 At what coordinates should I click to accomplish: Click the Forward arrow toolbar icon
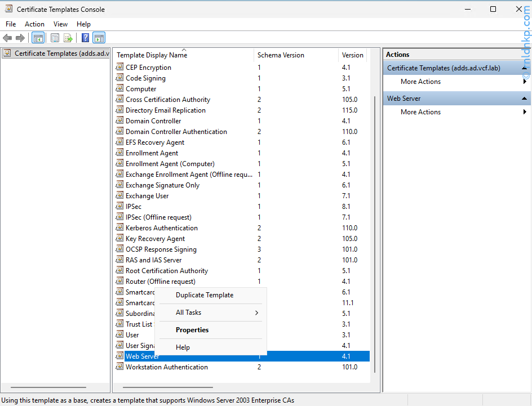20,38
